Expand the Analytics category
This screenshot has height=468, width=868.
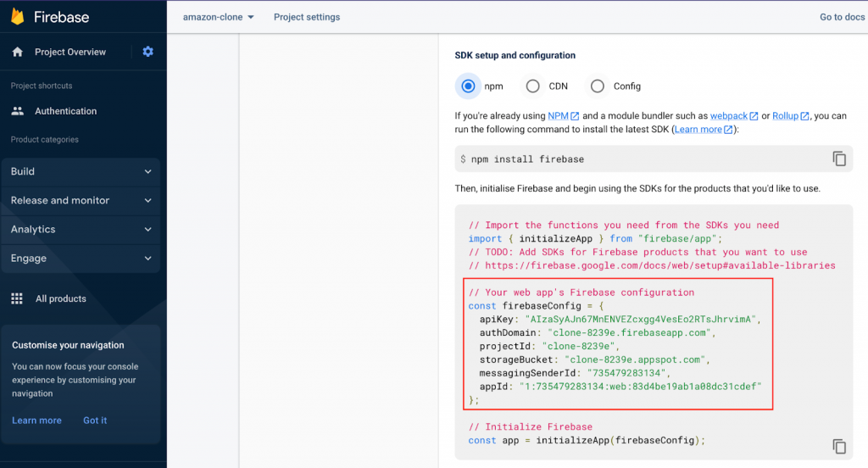tap(81, 229)
